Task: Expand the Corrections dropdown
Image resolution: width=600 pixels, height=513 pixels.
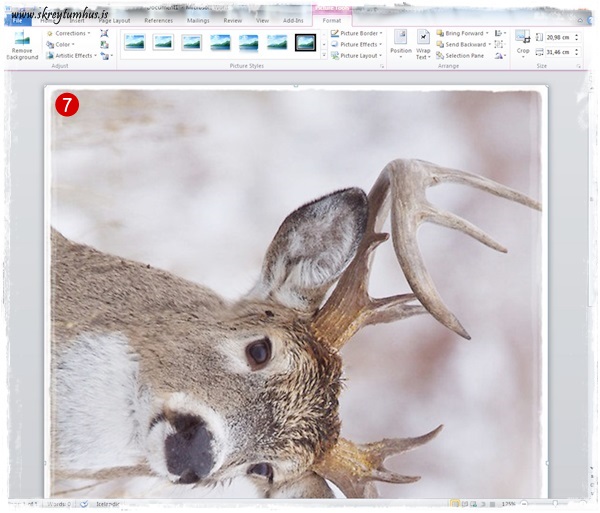Action: coord(68,33)
